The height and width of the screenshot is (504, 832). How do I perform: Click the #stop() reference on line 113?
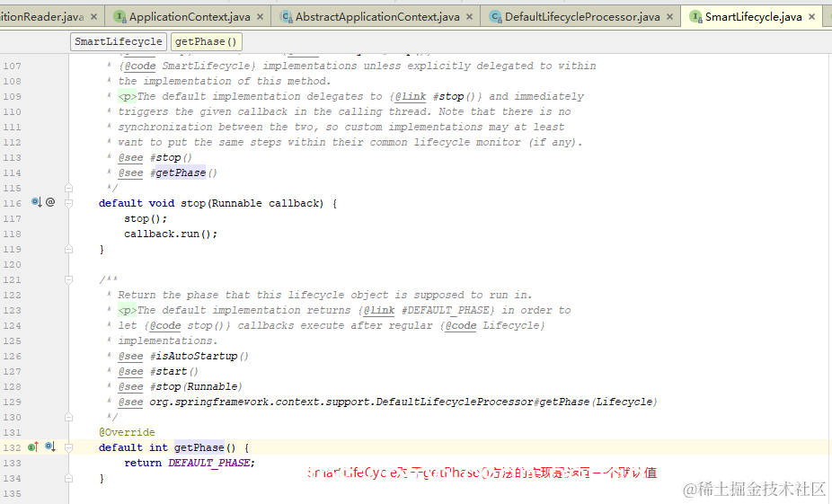click(171, 157)
